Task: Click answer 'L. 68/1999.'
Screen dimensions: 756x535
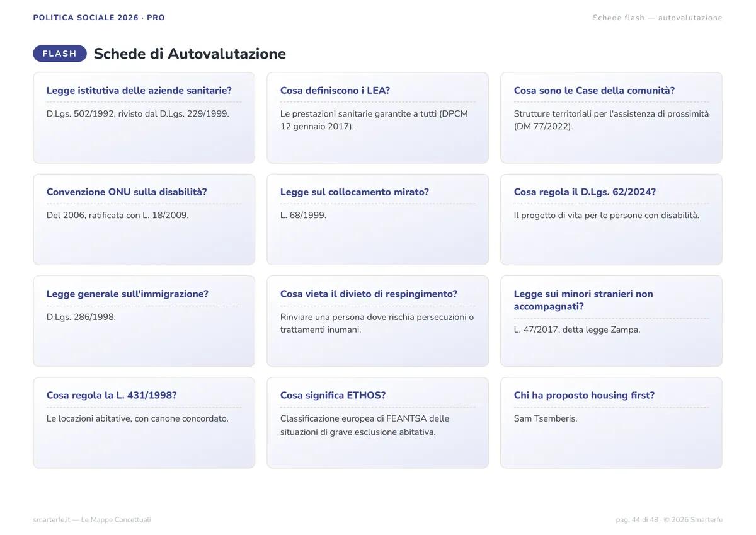Action: [x=303, y=215]
